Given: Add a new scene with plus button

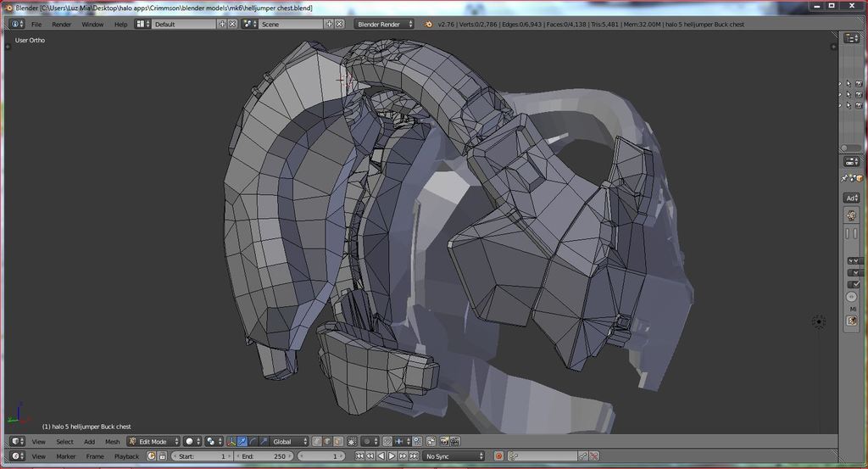Looking at the screenshot, I should coord(329,25).
